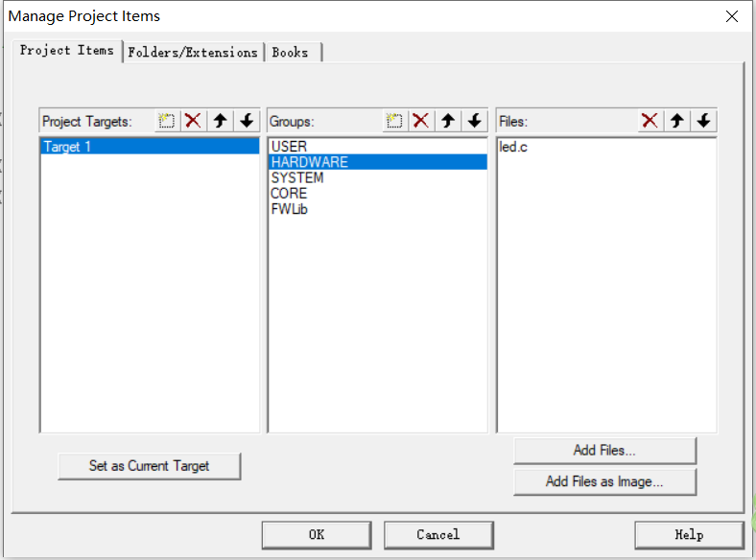The image size is (756, 560).
Task: Delete the selected group
Action: [x=421, y=121]
